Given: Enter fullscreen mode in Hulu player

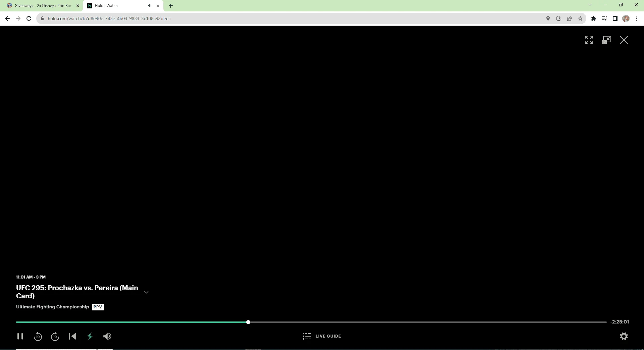Looking at the screenshot, I should click(x=589, y=40).
